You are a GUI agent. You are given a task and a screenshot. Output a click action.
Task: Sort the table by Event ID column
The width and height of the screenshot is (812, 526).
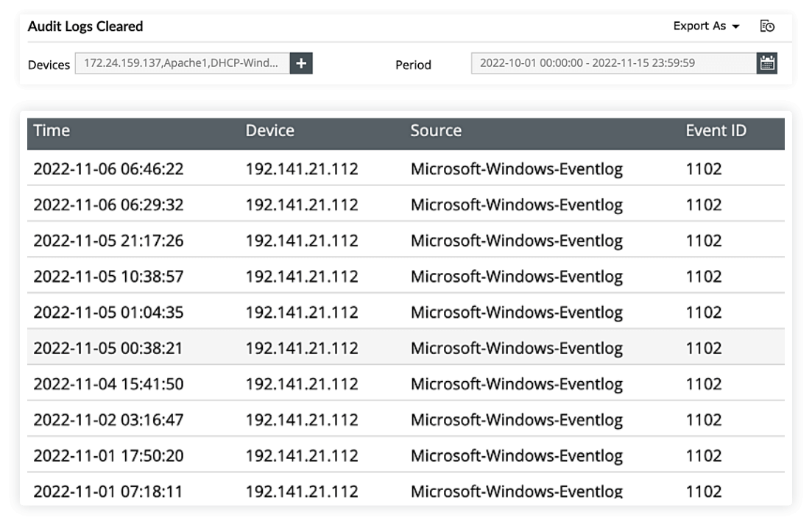click(x=715, y=130)
